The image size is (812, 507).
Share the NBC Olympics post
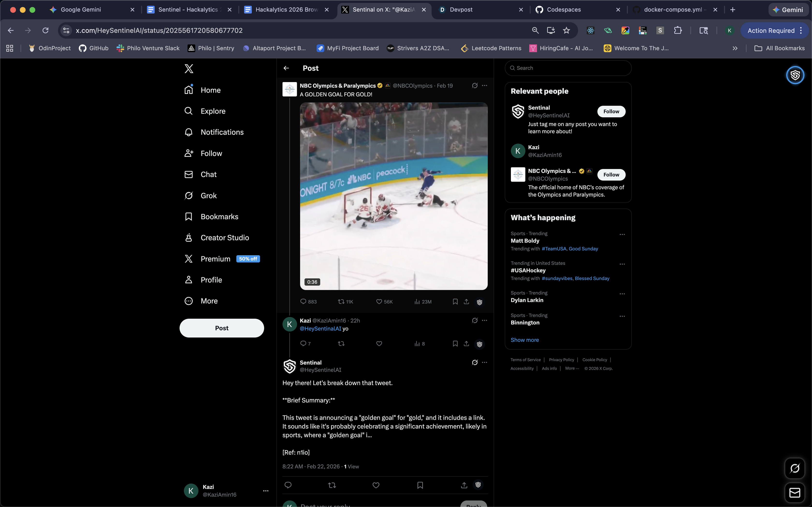(x=466, y=302)
